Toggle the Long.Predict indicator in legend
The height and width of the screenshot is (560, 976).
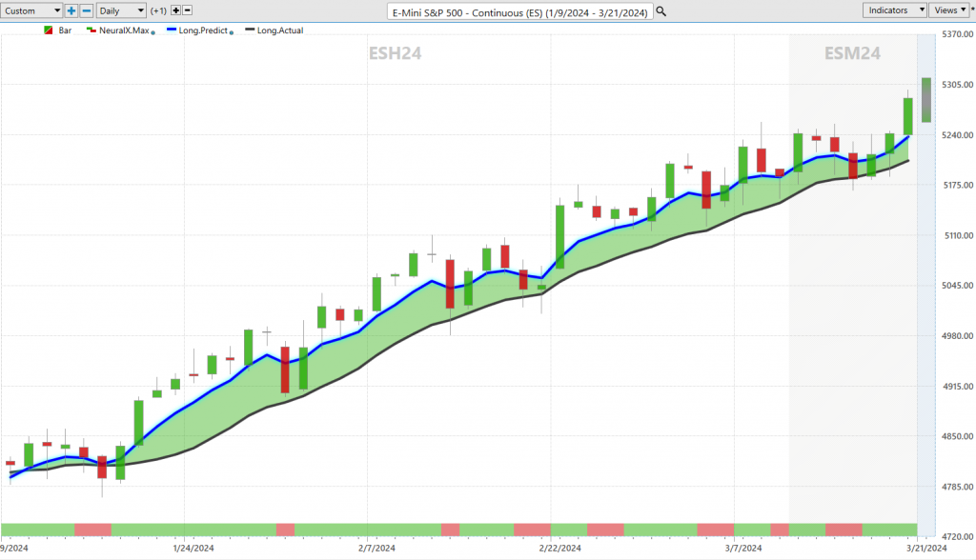pyautogui.click(x=201, y=30)
